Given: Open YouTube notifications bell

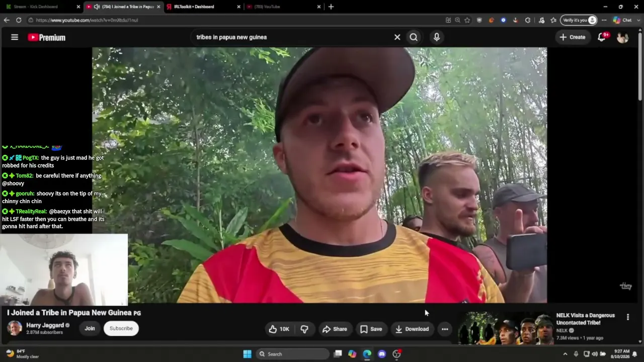Looking at the screenshot, I should pyautogui.click(x=602, y=37).
